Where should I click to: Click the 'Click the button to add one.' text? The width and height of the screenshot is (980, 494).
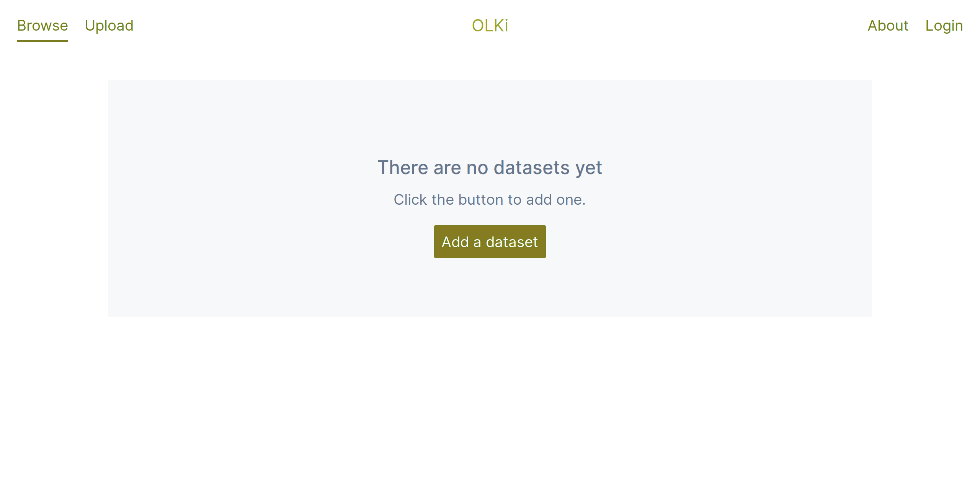click(490, 200)
